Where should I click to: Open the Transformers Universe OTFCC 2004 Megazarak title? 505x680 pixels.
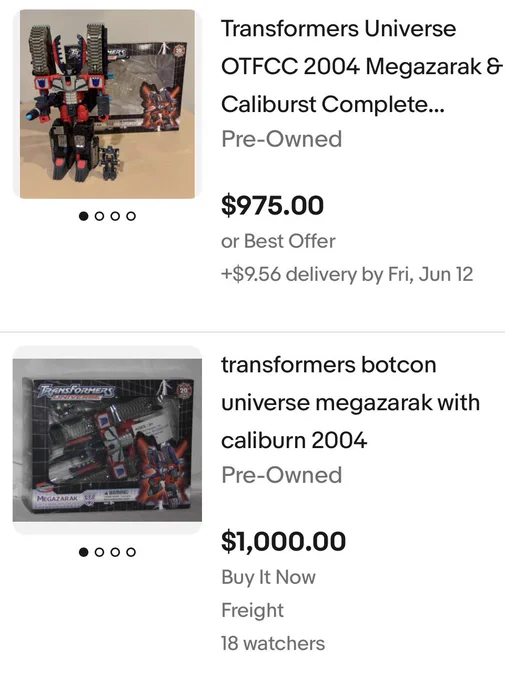tap(362, 66)
